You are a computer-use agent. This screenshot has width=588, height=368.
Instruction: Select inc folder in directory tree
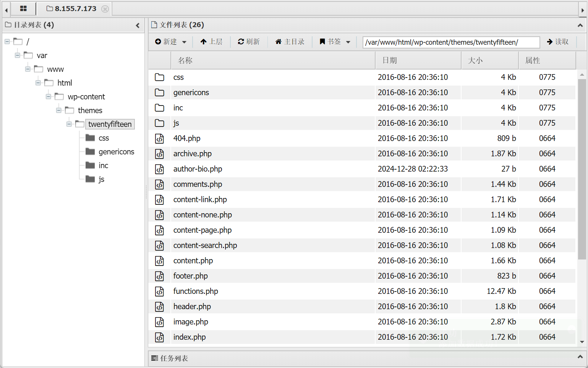103,165
